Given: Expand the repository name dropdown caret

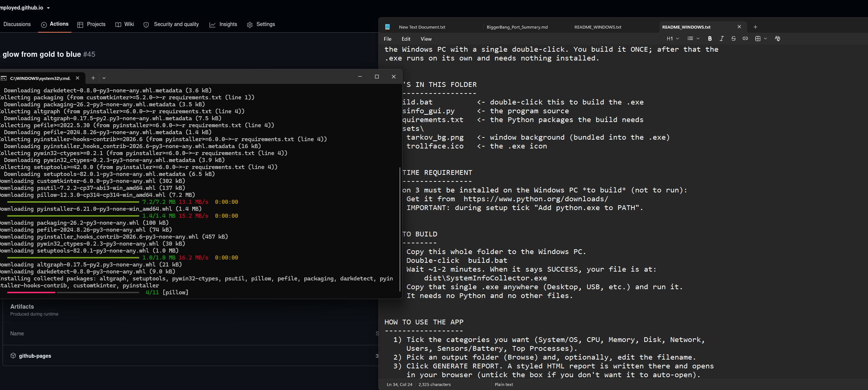Looking at the screenshot, I should coord(48,8).
